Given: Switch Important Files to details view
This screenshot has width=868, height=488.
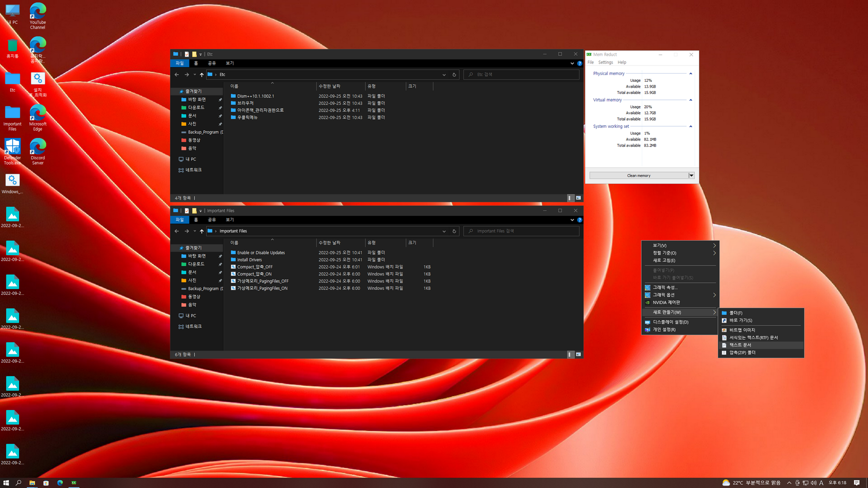Looking at the screenshot, I should pyautogui.click(x=571, y=354).
